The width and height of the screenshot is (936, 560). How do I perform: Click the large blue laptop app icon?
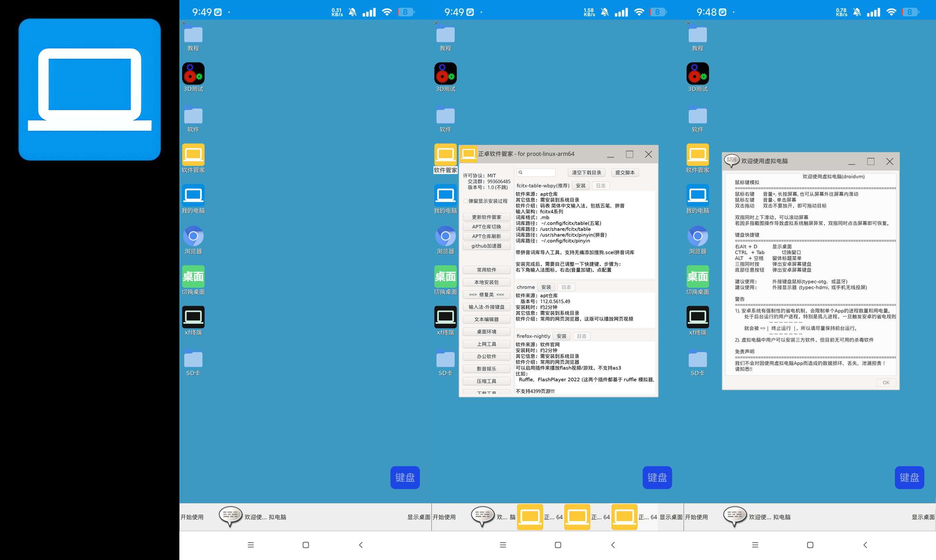click(x=89, y=90)
